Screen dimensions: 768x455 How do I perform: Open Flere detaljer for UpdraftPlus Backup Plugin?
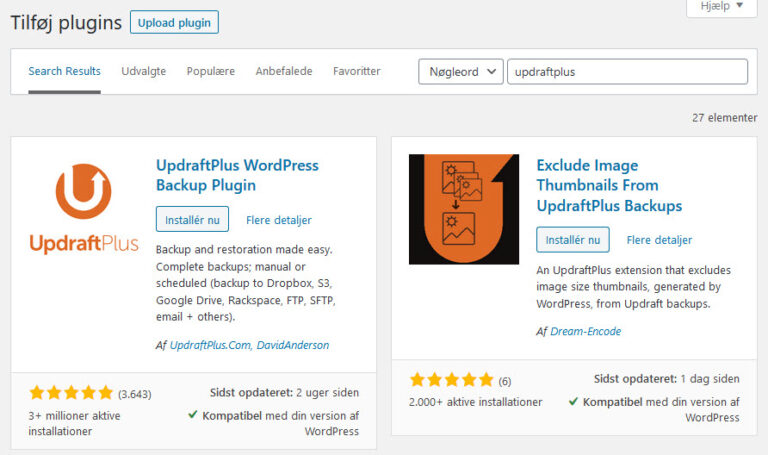(279, 220)
